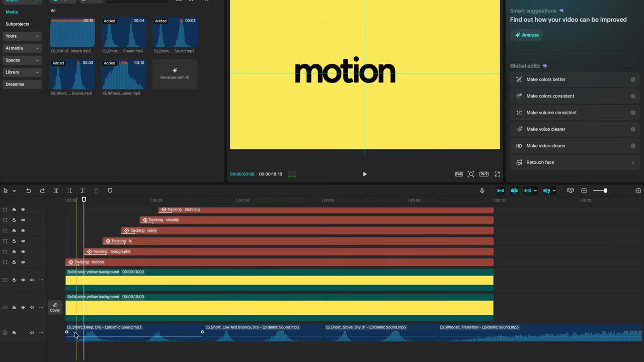Select the ES_Whoosh, Transition audio clip

(540, 332)
